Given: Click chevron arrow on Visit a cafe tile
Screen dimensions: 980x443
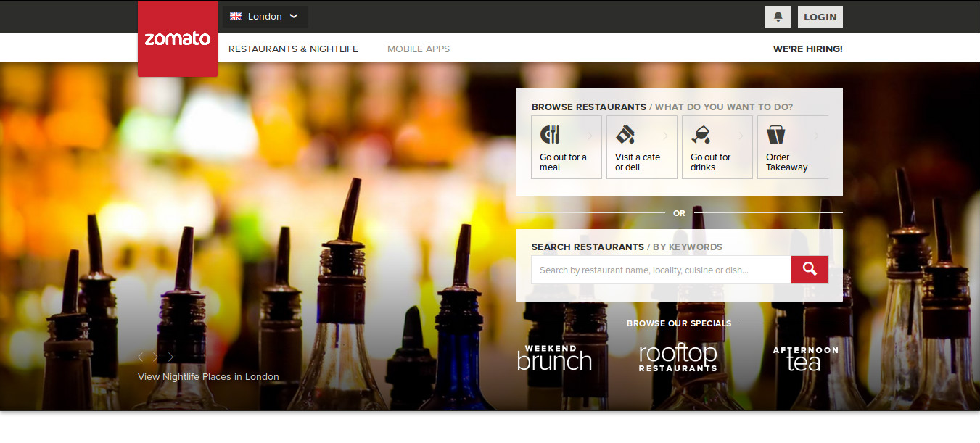Looking at the screenshot, I should point(665,136).
